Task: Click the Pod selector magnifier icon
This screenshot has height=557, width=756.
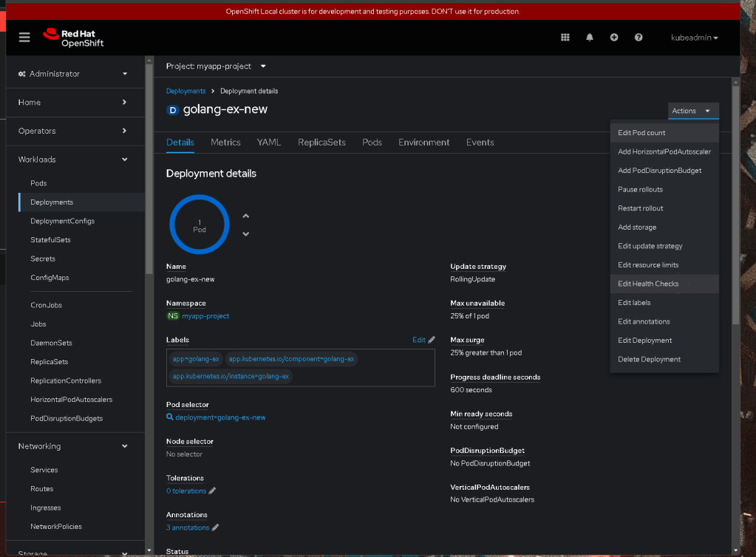Action: 170,417
